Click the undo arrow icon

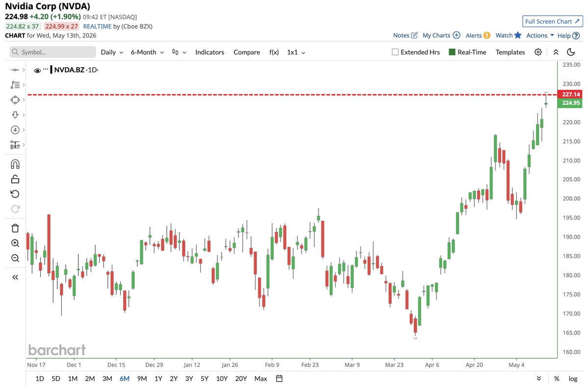15,194
